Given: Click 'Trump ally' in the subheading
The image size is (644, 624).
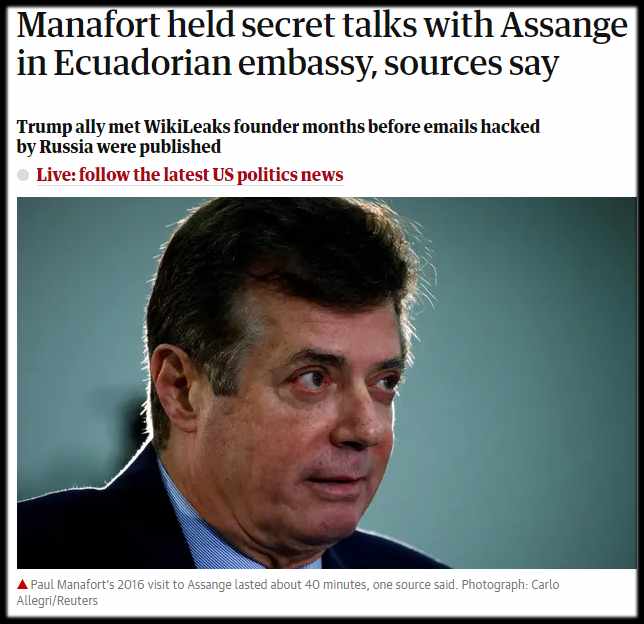Looking at the screenshot, I should pyautogui.click(x=60, y=127).
